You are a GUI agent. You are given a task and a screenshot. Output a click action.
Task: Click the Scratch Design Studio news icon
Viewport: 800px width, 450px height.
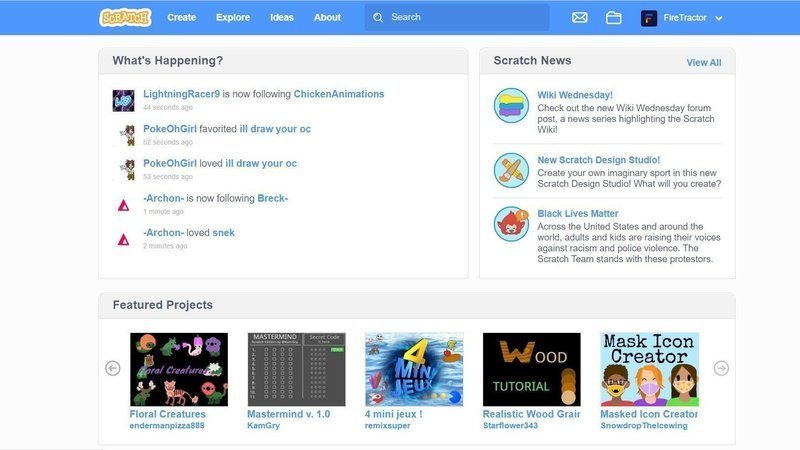pos(511,170)
